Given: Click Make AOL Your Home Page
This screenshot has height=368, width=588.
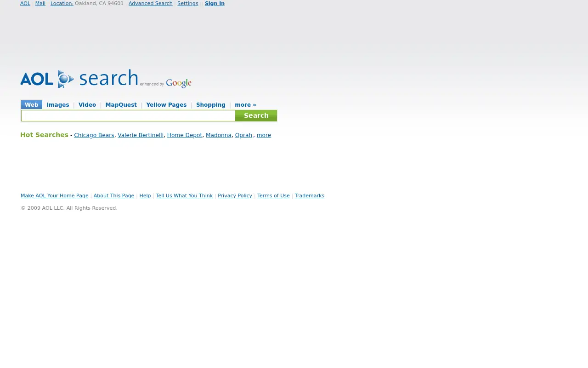Looking at the screenshot, I should coord(55,196).
